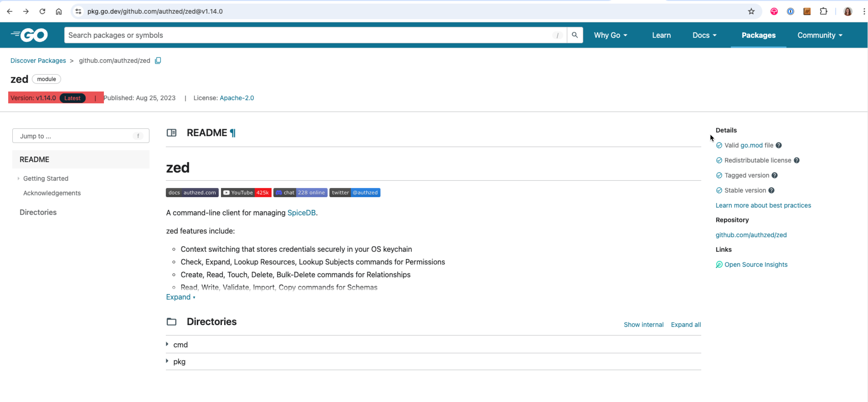Click the browser forward arrow
The width and height of the screenshot is (868, 402).
(26, 11)
